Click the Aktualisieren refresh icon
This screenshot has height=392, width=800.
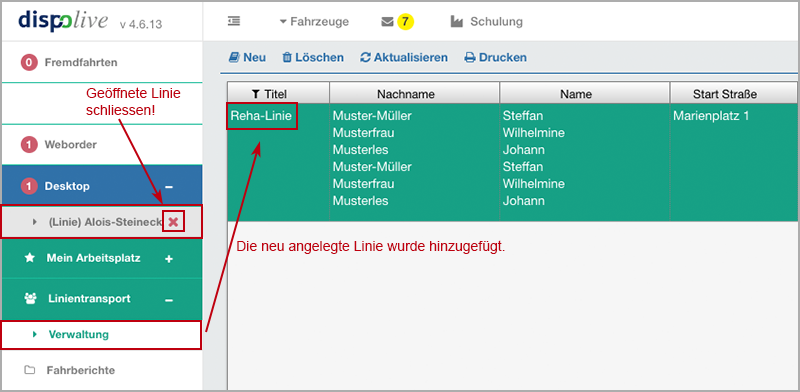(x=365, y=58)
